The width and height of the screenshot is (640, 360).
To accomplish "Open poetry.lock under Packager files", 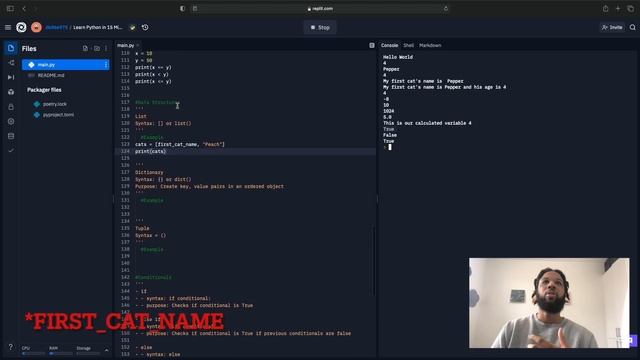I will pyautogui.click(x=55, y=104).
